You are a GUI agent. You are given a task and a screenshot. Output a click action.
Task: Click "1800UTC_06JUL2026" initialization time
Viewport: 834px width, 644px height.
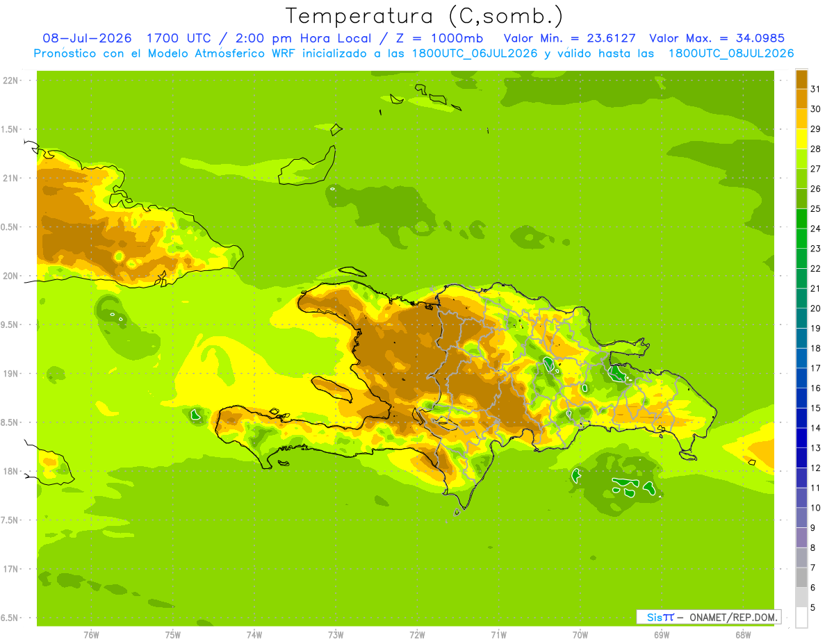(475, 53)
